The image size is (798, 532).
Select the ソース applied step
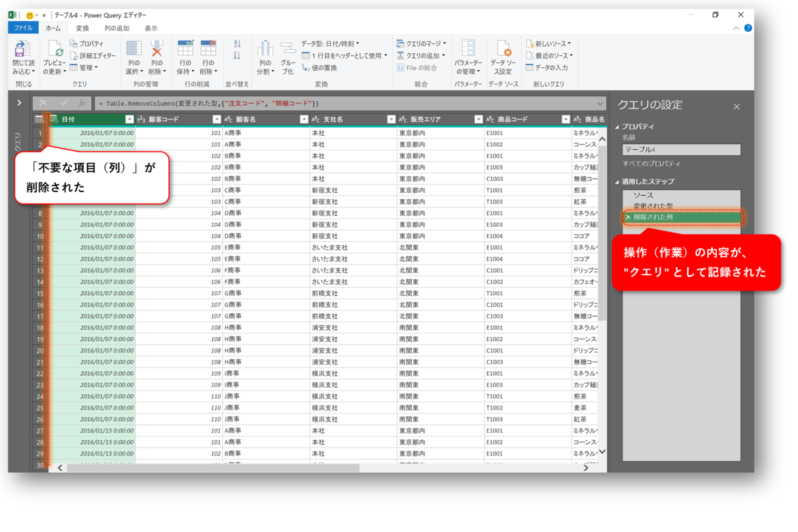pos(682,196)
